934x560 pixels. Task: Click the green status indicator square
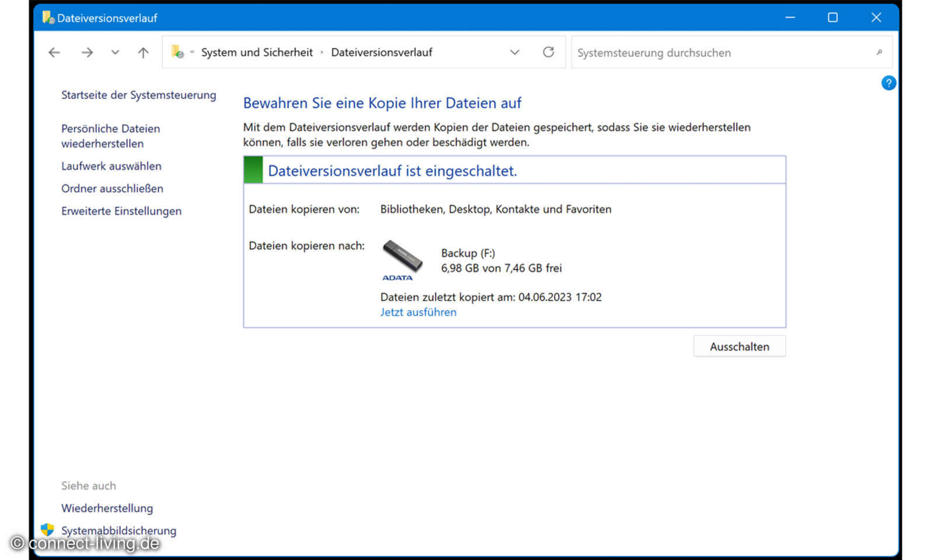[x=253, y=170]
